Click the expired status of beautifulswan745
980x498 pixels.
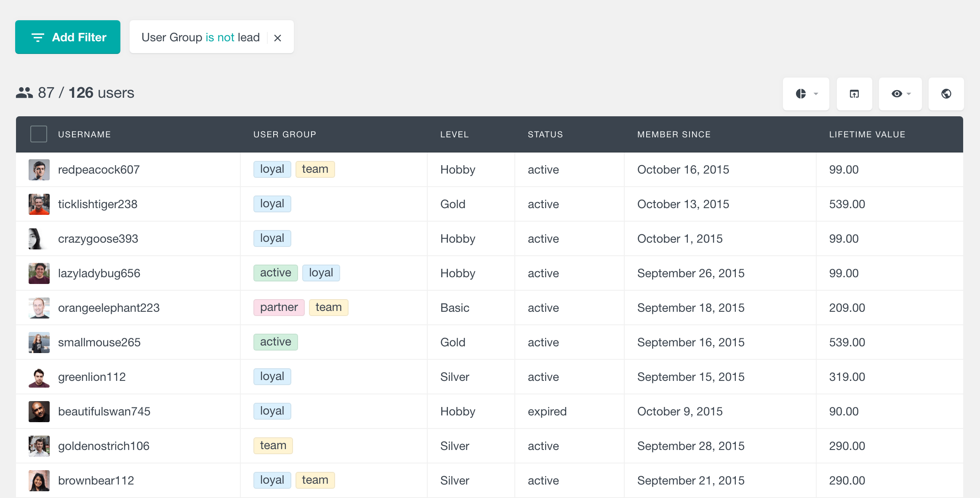click(x=547, y=412)
